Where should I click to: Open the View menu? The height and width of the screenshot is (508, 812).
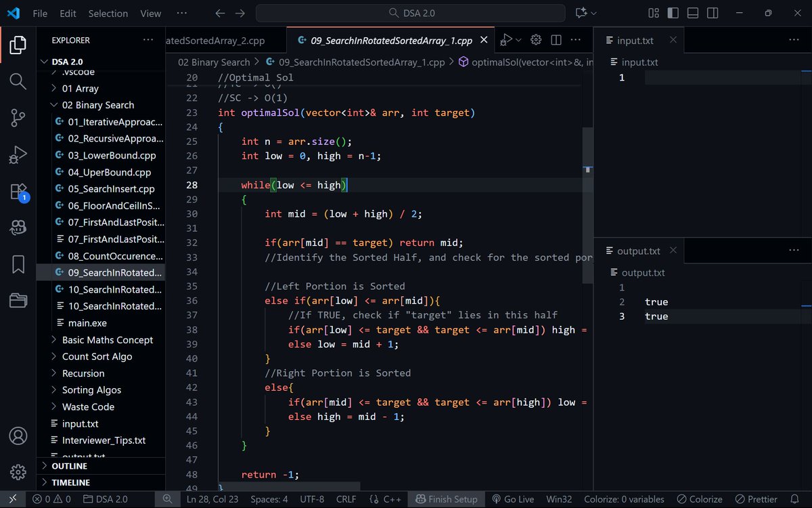(150, 13)
